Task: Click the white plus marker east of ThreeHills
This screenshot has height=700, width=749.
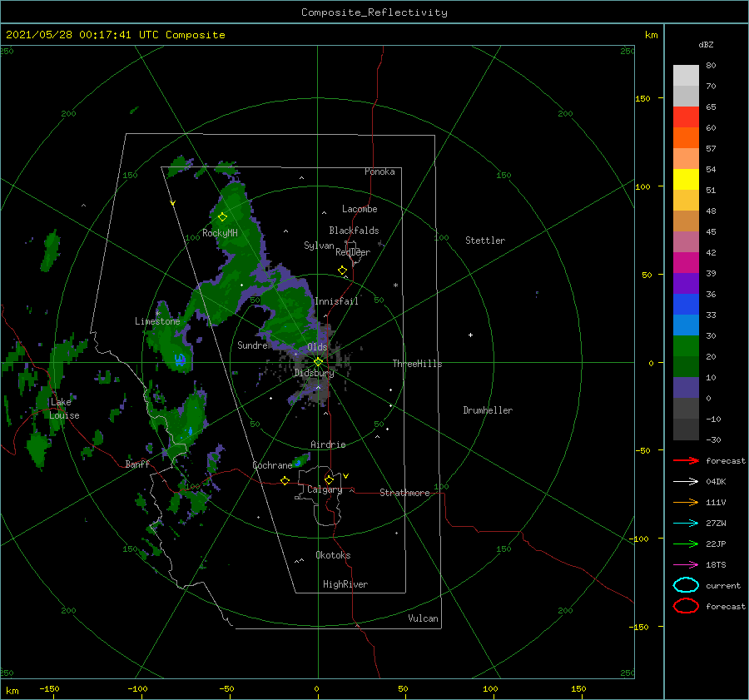Action: tap(470, 335)
